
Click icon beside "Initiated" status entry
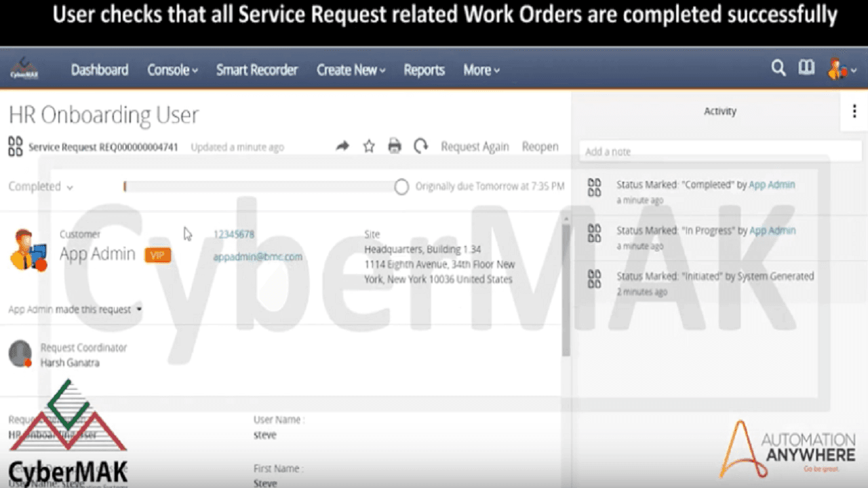[x=594, y=279]
